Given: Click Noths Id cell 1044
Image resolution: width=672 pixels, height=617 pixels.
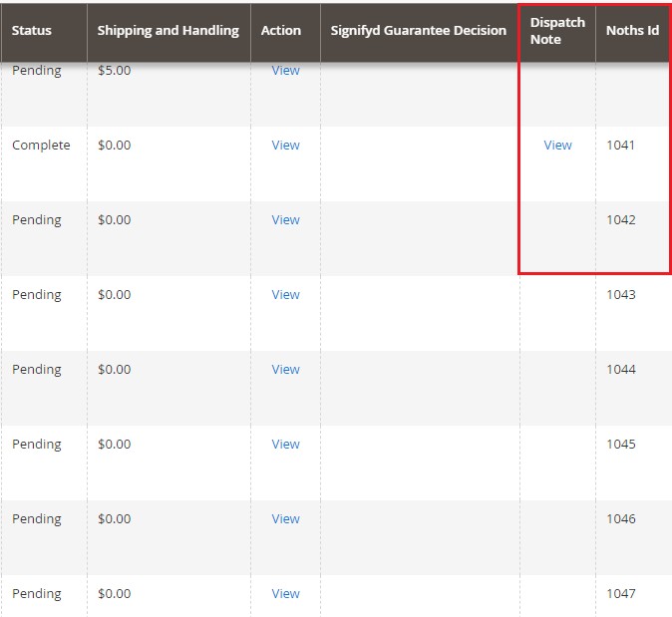Looking at the screenshot, I should click(x=620, y=370).
